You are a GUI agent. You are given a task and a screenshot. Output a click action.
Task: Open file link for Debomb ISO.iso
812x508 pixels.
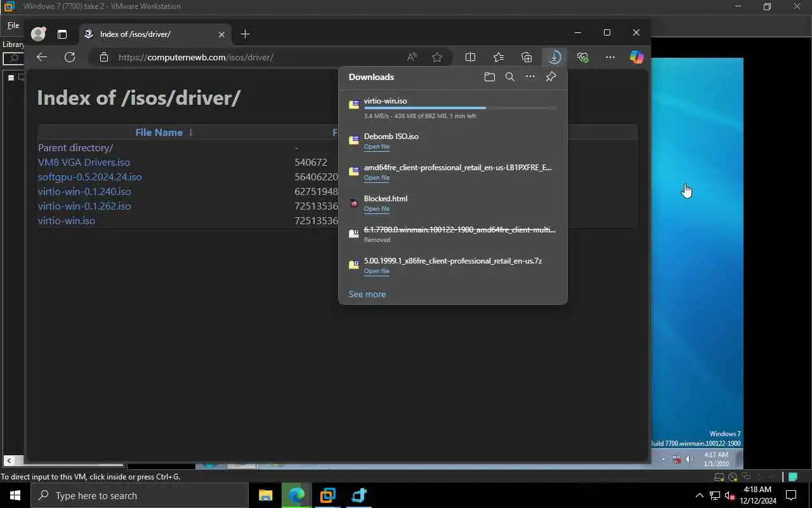(377, 147)
